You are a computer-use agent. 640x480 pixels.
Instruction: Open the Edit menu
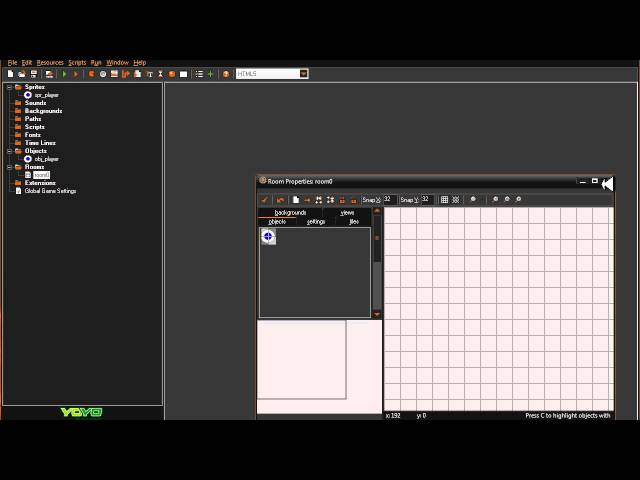(27, 62)
